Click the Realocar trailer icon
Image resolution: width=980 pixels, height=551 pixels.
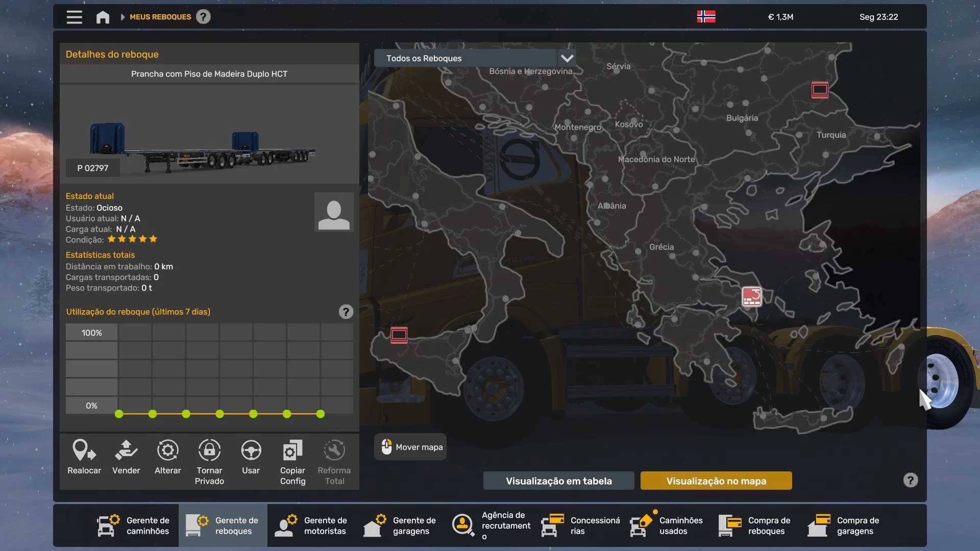tap(84, 451)
